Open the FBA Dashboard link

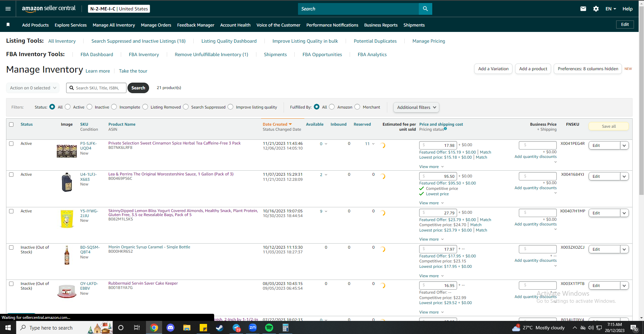[97, 54]
